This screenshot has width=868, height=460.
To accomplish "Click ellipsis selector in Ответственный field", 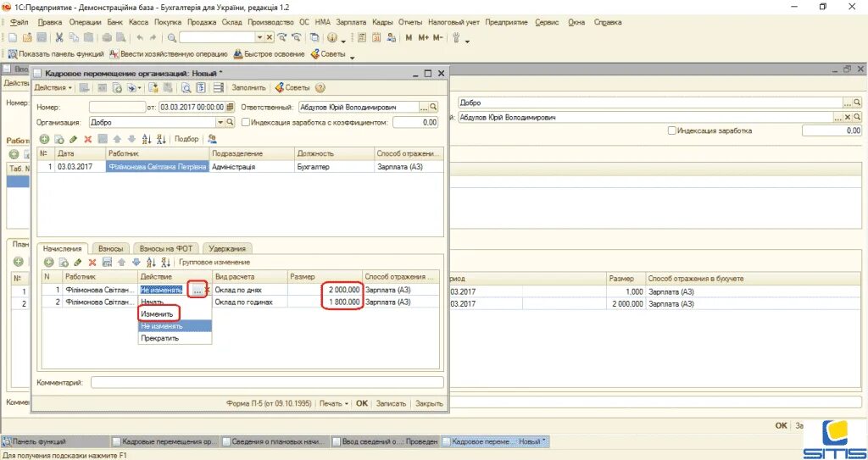I will (x=425, y=107).
